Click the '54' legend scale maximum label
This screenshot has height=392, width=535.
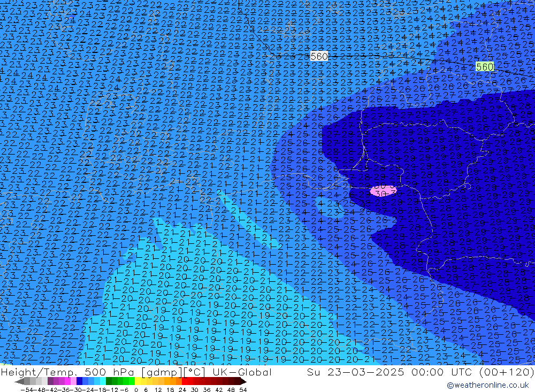click(x=243, y=390)
